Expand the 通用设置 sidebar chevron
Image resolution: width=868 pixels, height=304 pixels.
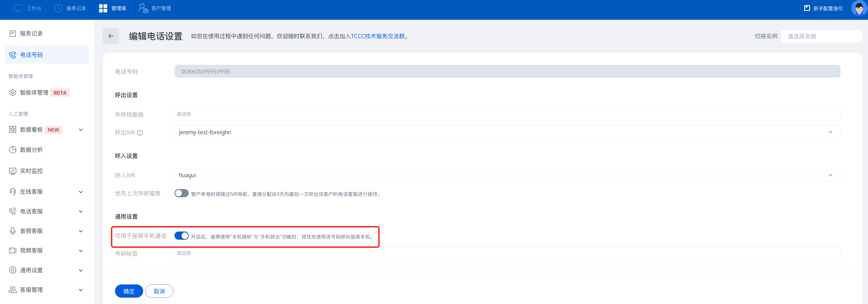pyautogui.click(x=81, y=271)
